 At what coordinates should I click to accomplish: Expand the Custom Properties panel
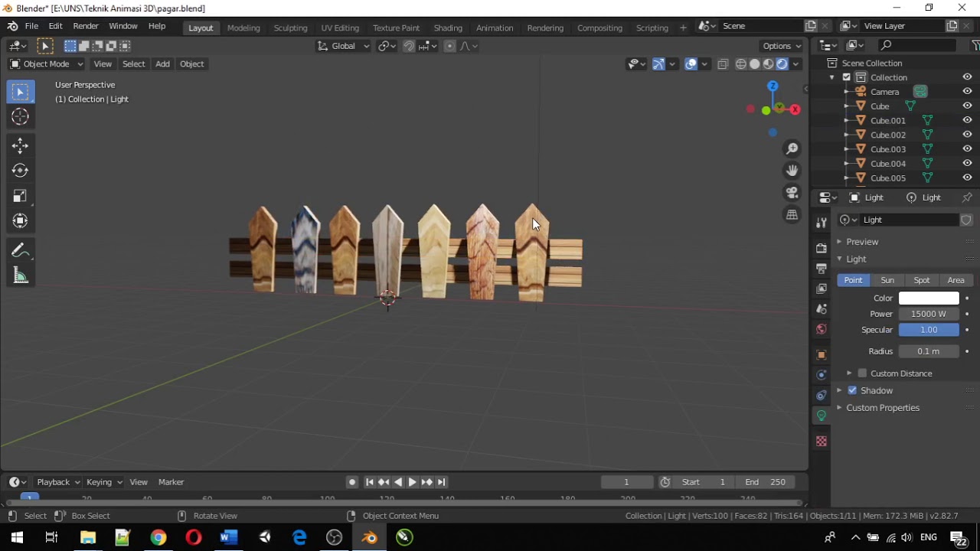pos(883,408)
